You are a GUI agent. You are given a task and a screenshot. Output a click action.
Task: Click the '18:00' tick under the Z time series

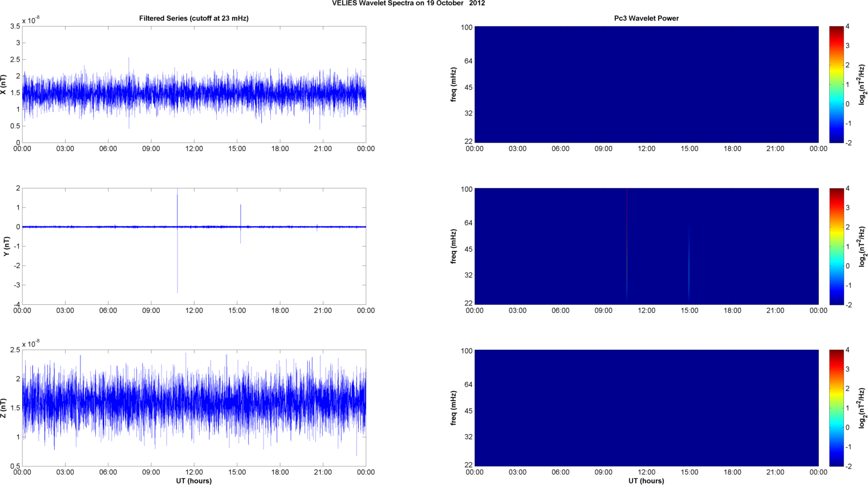[280, 472]
